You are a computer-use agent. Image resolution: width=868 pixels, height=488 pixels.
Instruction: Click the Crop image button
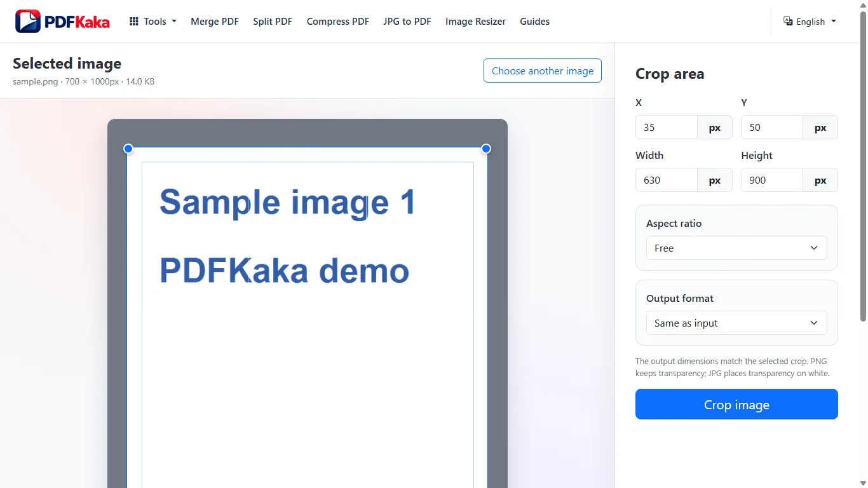tap(736, 404)
